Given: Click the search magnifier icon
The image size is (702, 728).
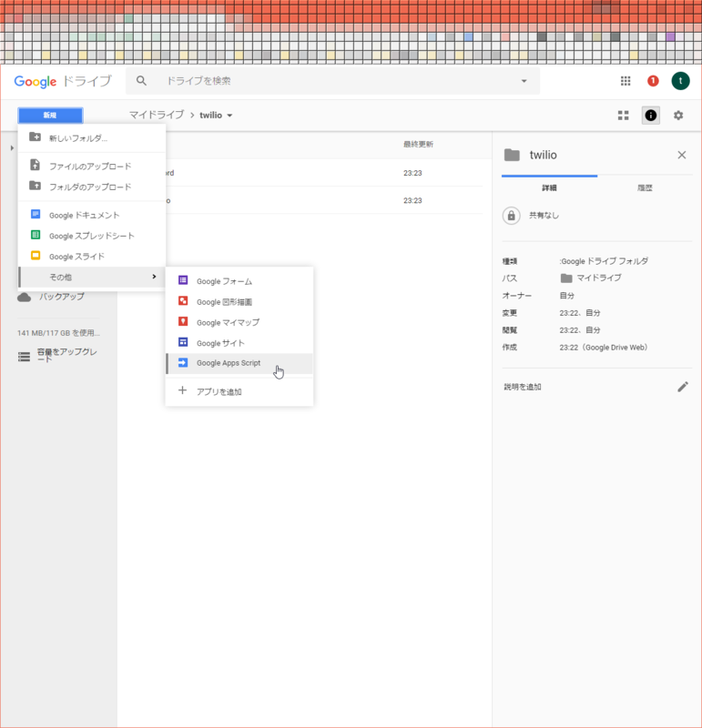Looking at the screenshot, I should point(141,81).
